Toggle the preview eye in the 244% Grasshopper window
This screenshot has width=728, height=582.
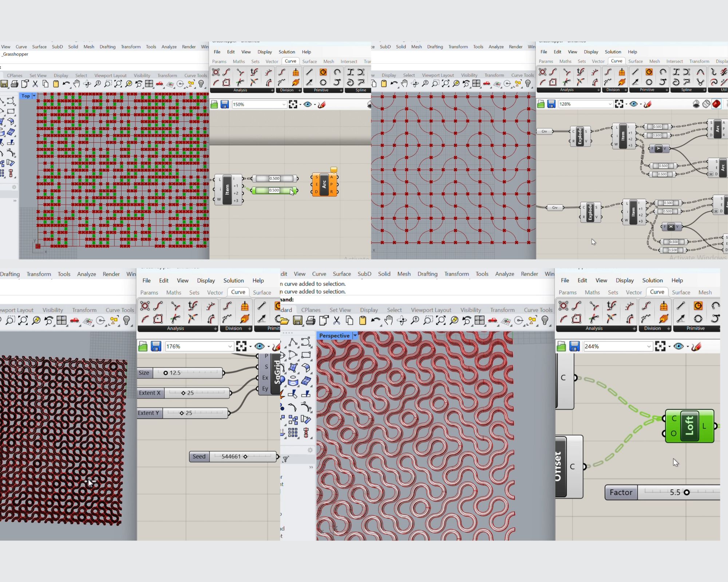[678, 346]
